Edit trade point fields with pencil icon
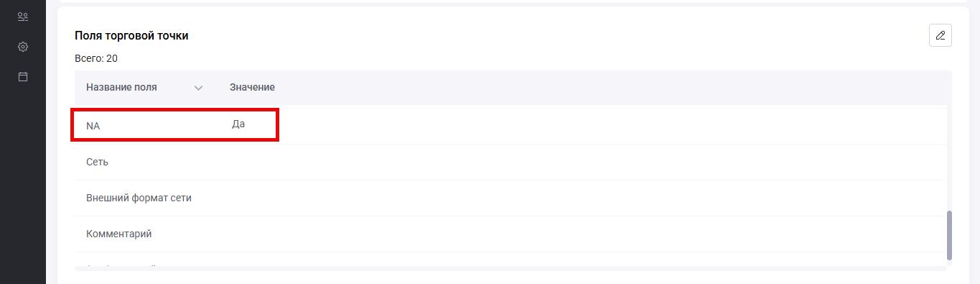Image resolution: width=980 pixels, height=284 pixels. click(x=940, y=35)
